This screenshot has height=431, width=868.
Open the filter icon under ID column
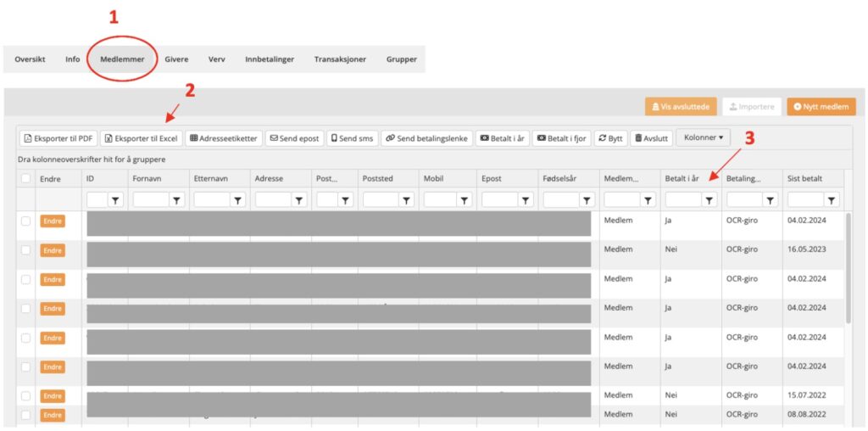click(115, 200)
